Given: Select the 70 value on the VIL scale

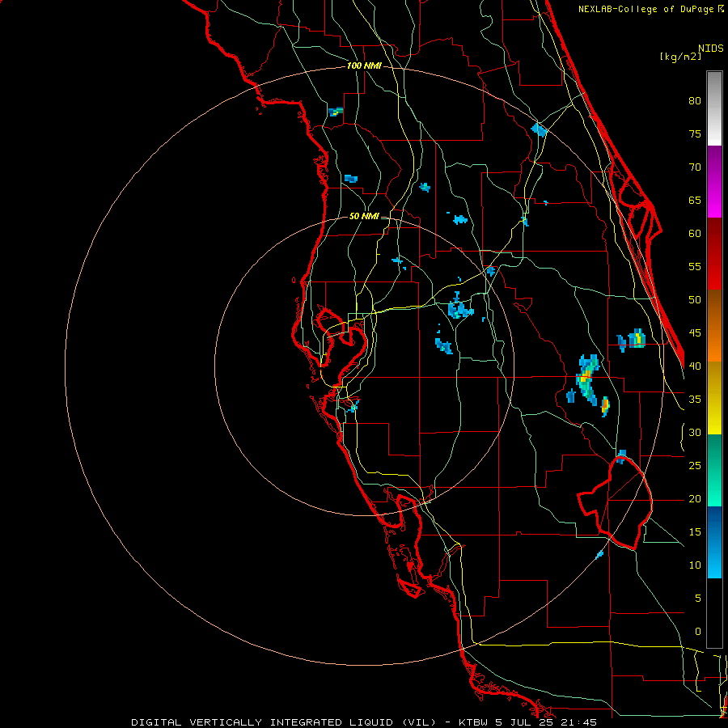Looking at the screenshot, I should tap(695, 167).
